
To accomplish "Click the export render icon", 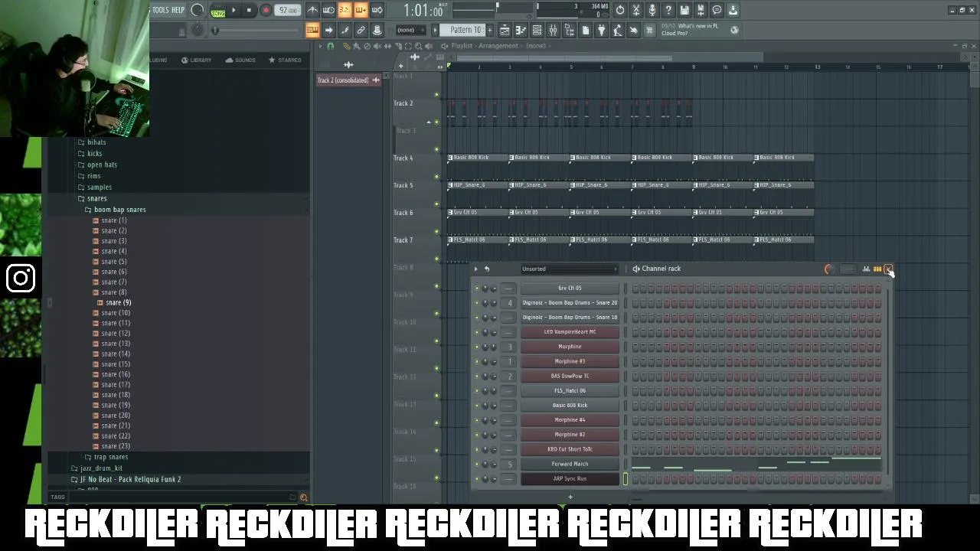I will tap(701, 10).
